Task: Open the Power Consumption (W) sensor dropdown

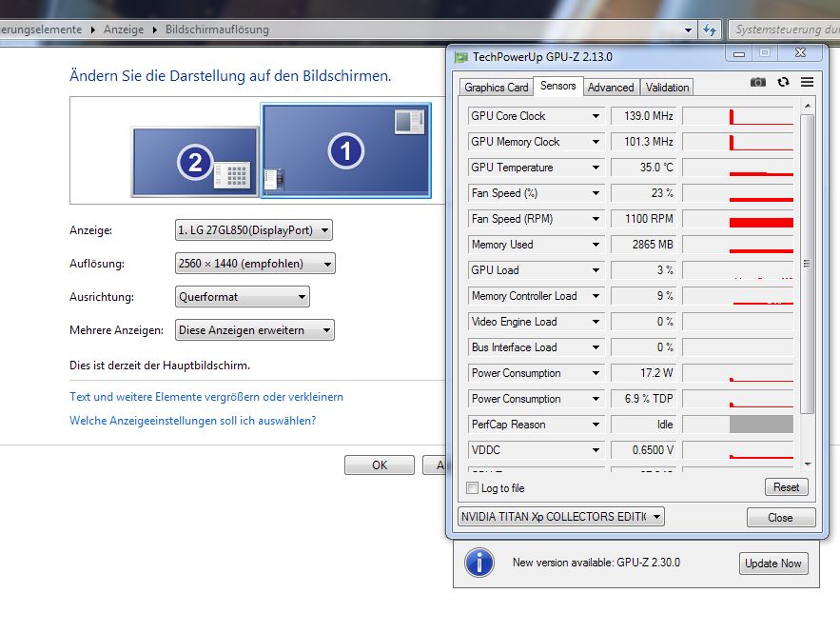Action: pos(596,373)
